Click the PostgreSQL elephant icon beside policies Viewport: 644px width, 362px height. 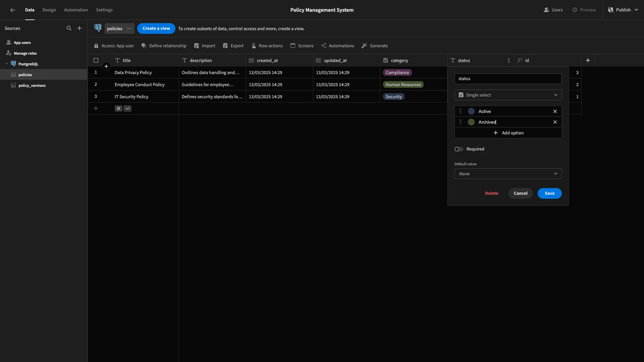pos(98,28)
